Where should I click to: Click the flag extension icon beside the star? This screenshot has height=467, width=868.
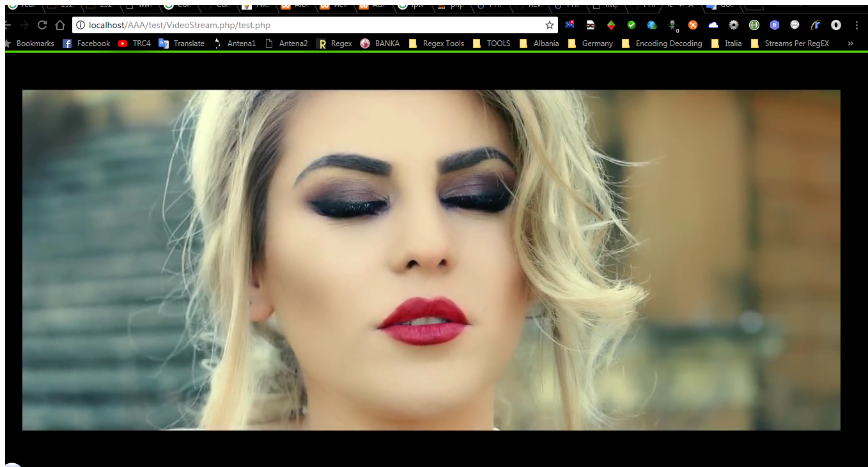tap(570, 25)
